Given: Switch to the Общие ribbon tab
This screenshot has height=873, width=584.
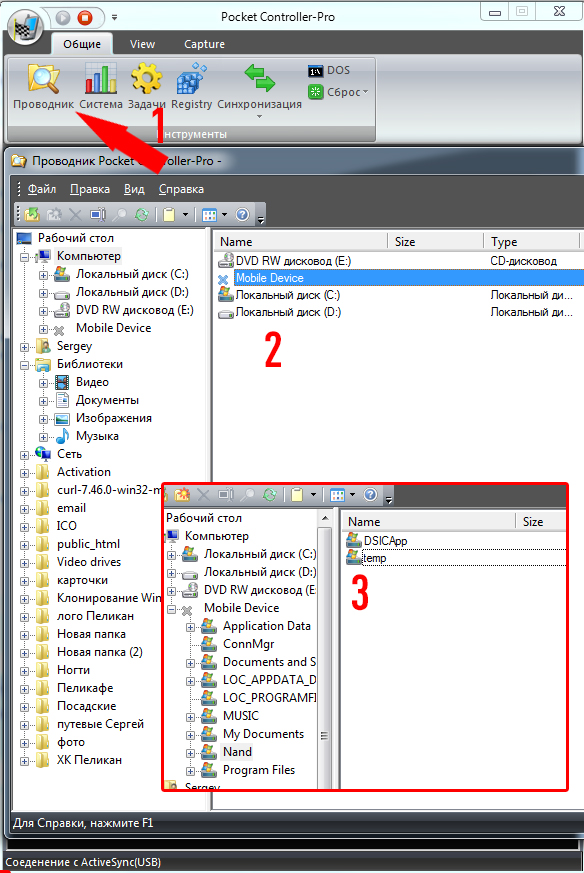Looking at the screenshot, I should click(x=82, y=44).
